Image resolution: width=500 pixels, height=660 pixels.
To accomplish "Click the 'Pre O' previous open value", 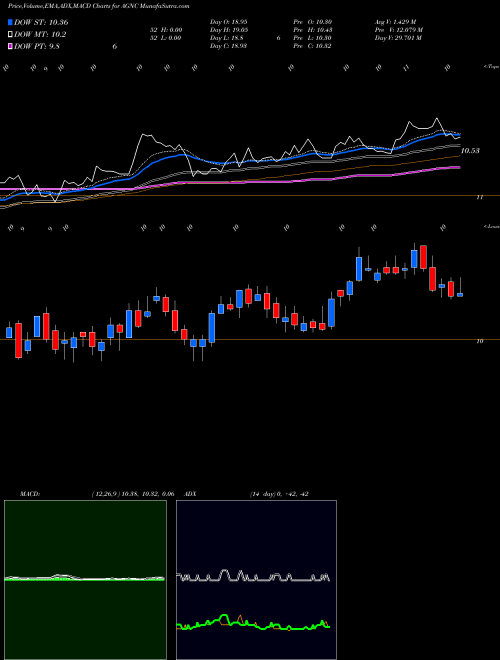I will coord(314,22).
